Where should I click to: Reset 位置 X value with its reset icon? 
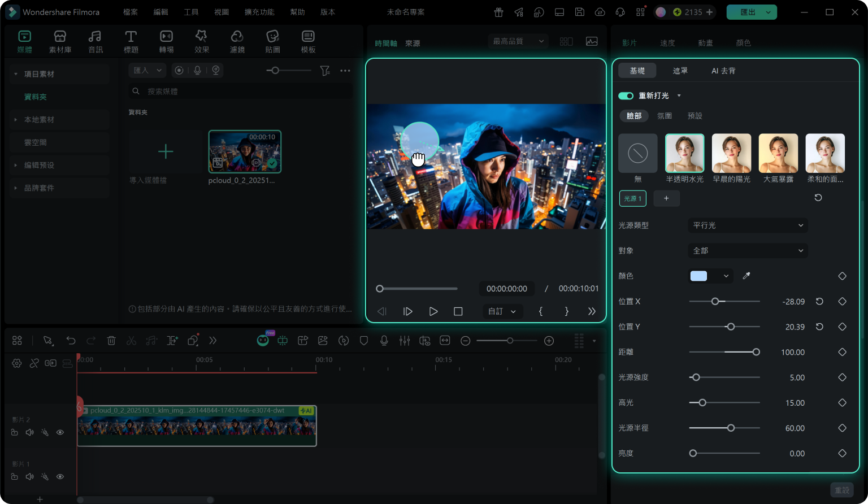click(x=819, y=301)
